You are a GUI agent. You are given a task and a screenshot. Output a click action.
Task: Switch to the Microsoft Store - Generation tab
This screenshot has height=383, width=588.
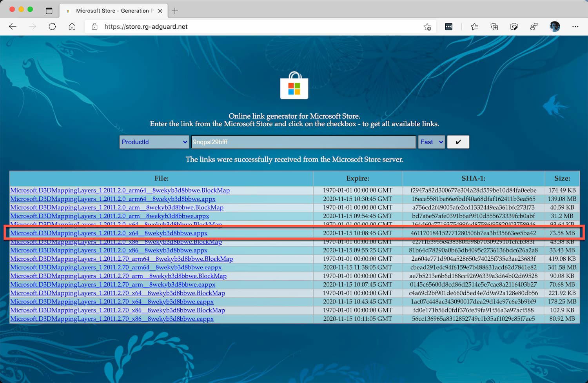[x=114, y=11]
